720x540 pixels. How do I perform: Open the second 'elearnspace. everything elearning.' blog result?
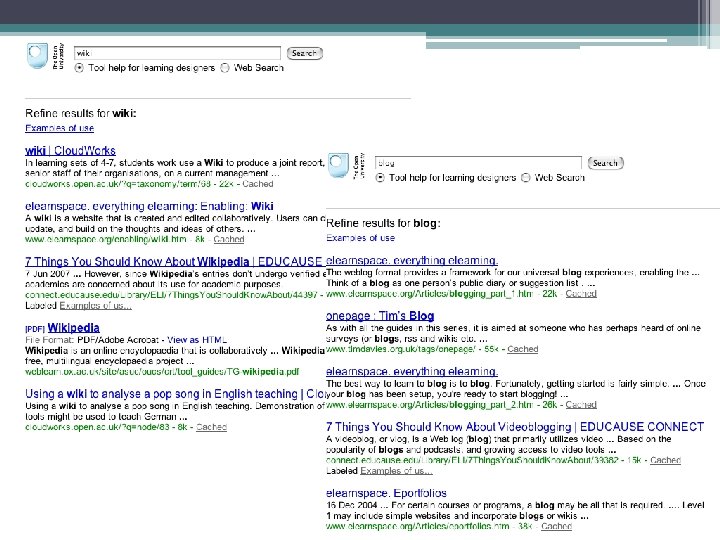pos(412,371)
